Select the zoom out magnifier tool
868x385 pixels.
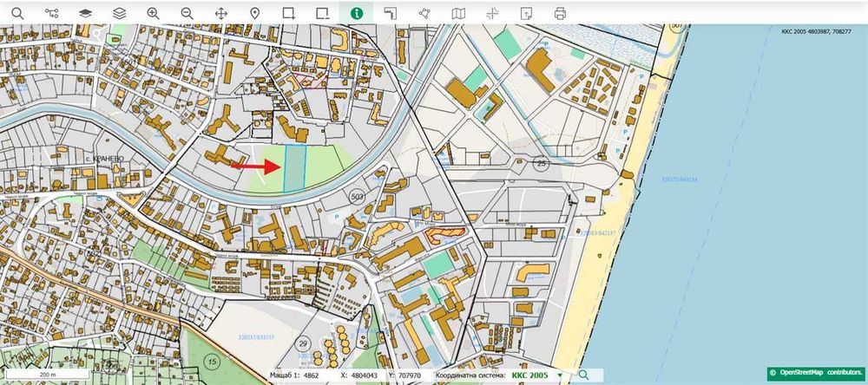[x=187, y=13]
